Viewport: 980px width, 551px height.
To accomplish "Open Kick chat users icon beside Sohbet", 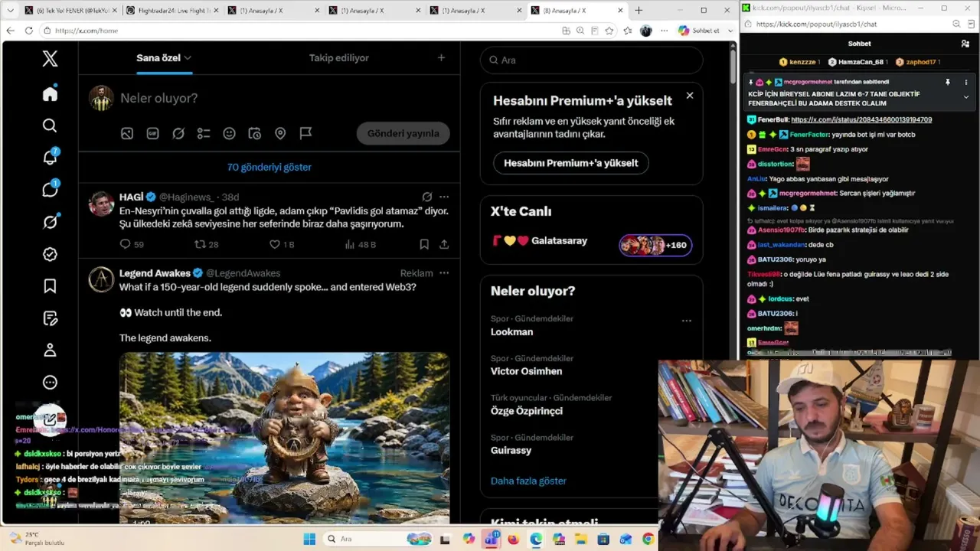I will 965,44.
